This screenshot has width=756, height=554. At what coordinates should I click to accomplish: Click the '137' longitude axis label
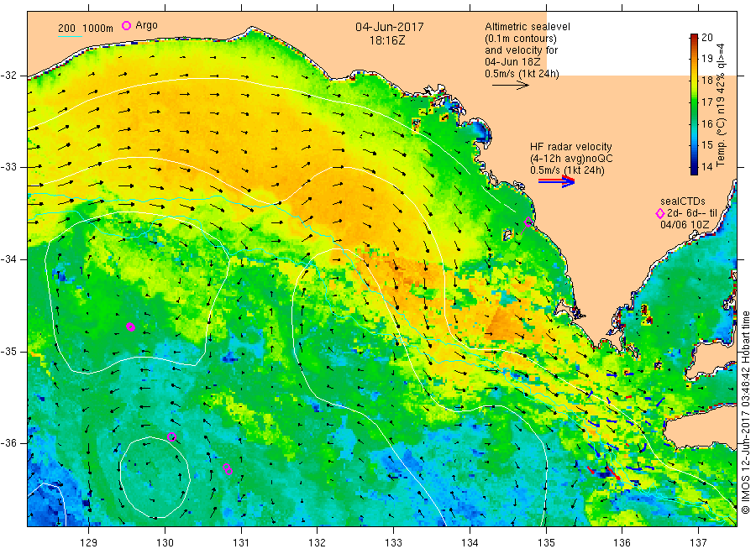click(698, 542)
